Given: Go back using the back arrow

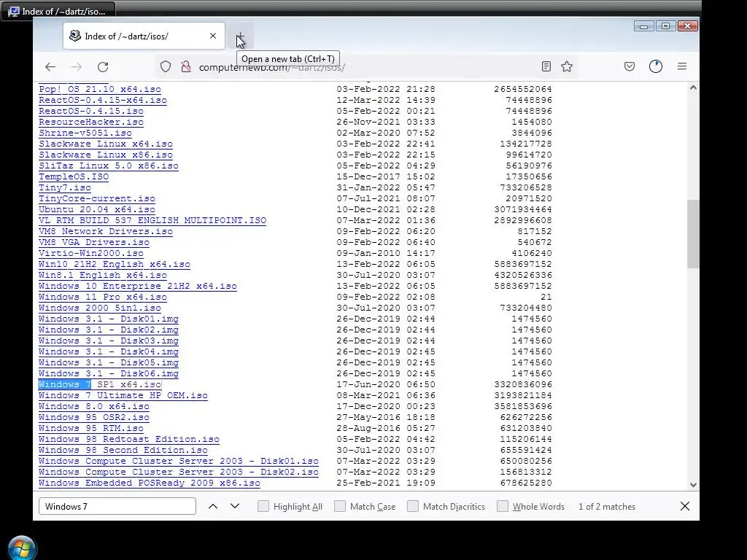Looking at the screenshot, I should pos(50,66).
